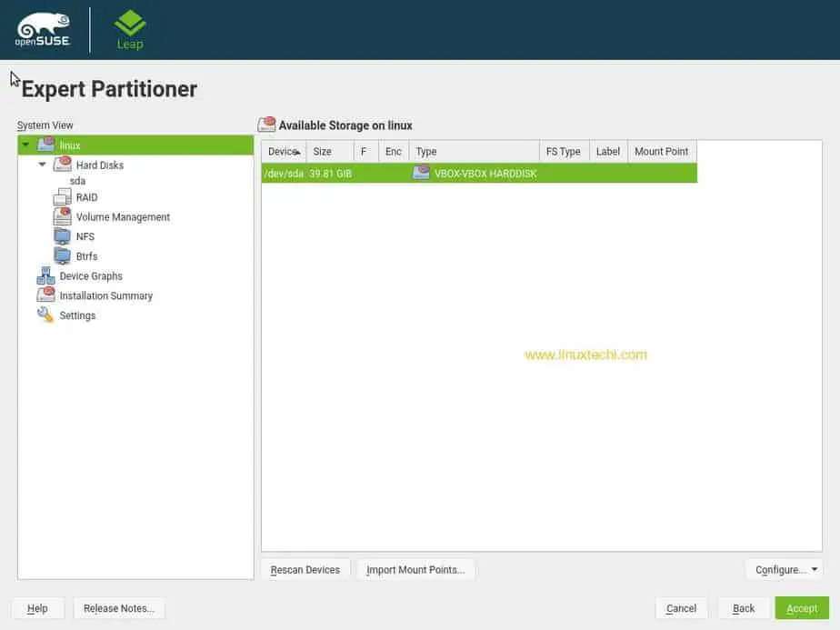Sort table by Device column

[x=284, y=152]
